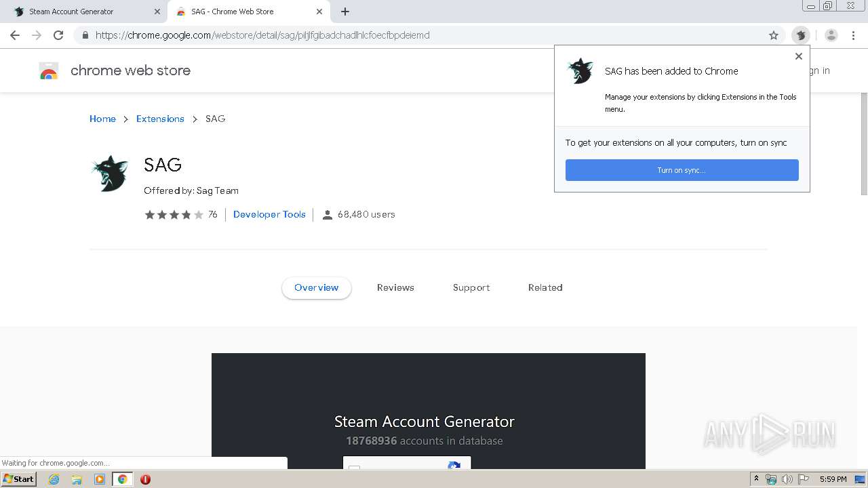Go back with the browser back arrow
Image resolution: width=868 pixels, height=488 pixels.
click(x=15, y=35)
